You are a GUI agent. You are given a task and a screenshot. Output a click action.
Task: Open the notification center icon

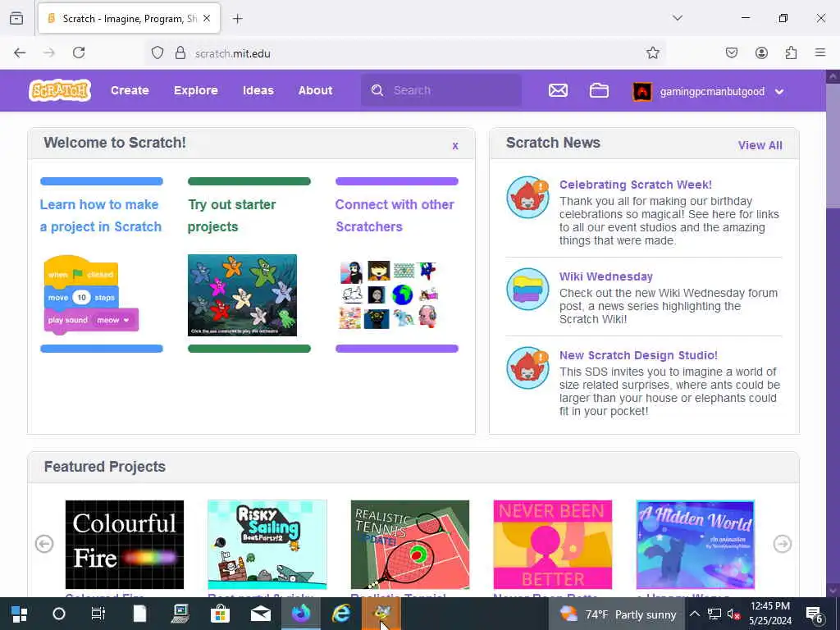[x=815, y=614]
